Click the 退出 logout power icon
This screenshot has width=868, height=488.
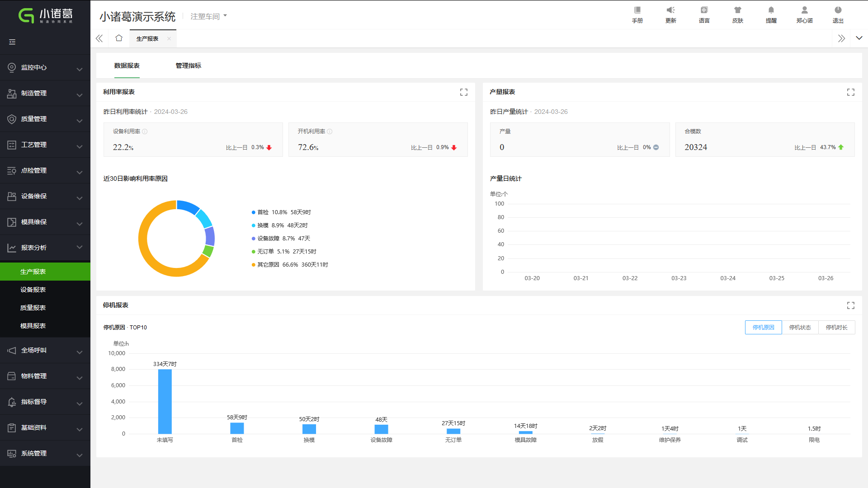[838, 10]
